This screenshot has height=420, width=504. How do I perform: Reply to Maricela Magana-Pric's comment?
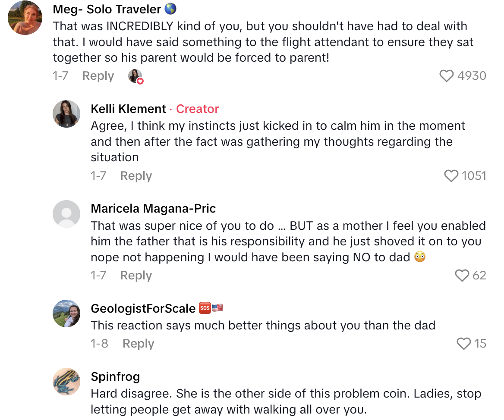pyautogui.click(x=136, y=276)
